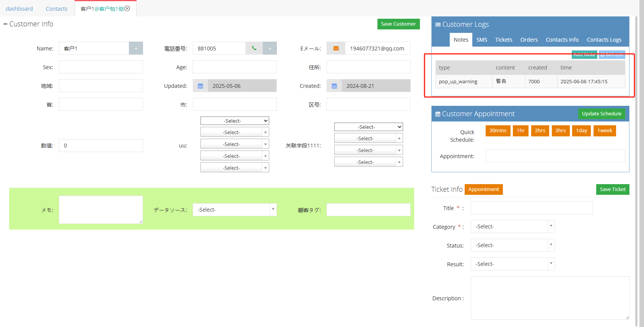Viewport: 644px width, 327px height.
Task: Open the Name field dropdown arrow
Action: (136, 48)
